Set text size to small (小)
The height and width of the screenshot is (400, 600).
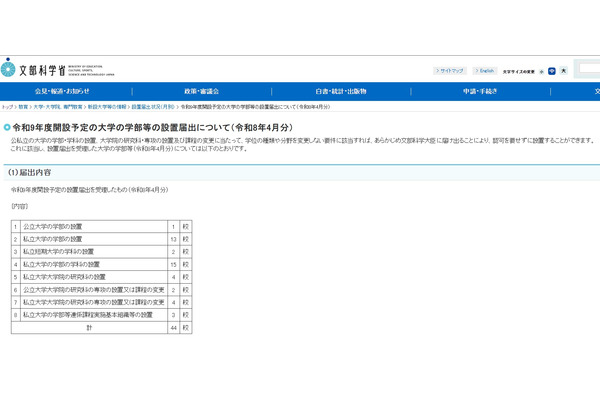[x=541, y=72]
